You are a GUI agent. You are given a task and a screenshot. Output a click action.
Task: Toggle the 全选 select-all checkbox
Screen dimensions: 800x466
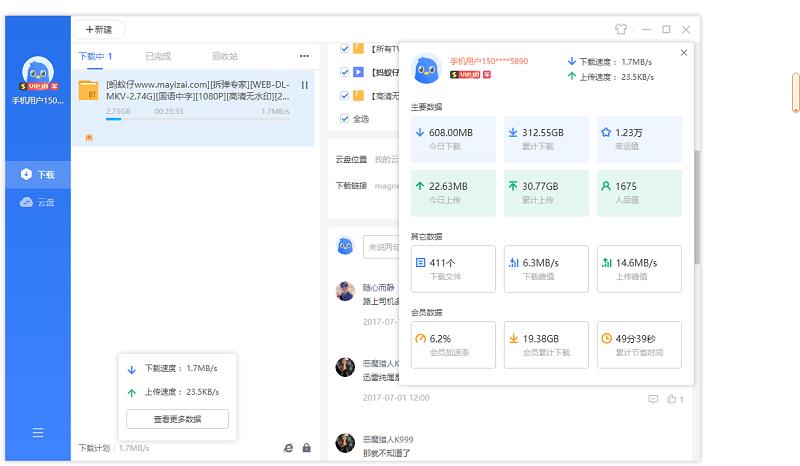345,118
